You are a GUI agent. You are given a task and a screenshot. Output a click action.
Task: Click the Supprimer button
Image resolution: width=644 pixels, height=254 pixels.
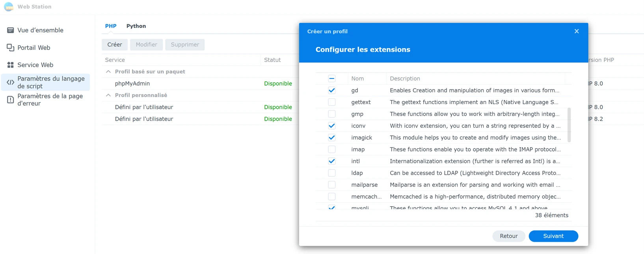click(x=185, y=45)
